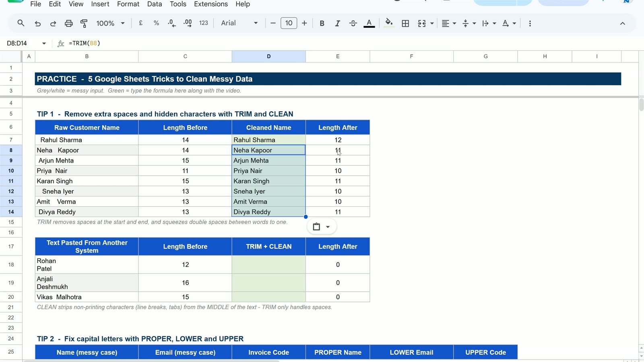Screen dimensions: 644x362
Task: Select column B header
Action: (87, 56)
